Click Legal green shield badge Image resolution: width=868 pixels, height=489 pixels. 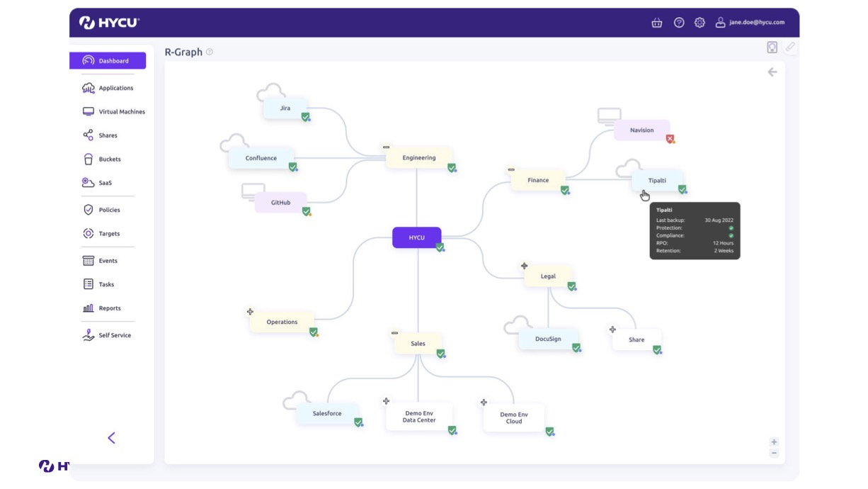pos(571,286)
